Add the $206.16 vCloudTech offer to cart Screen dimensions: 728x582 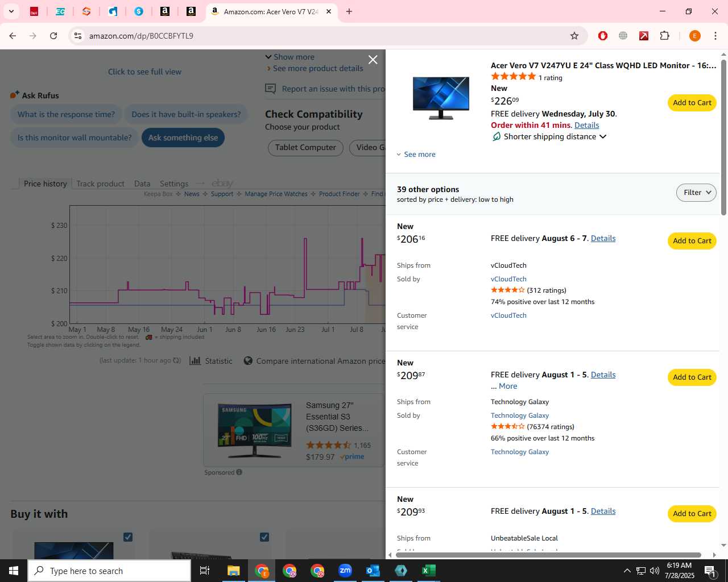click(x=692, y=241)
